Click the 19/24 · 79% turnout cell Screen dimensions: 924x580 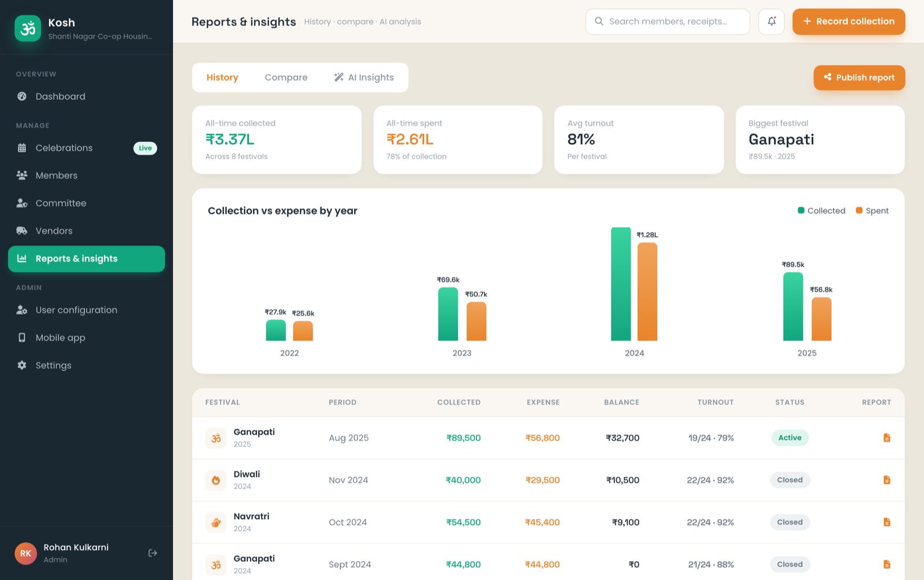711,438
